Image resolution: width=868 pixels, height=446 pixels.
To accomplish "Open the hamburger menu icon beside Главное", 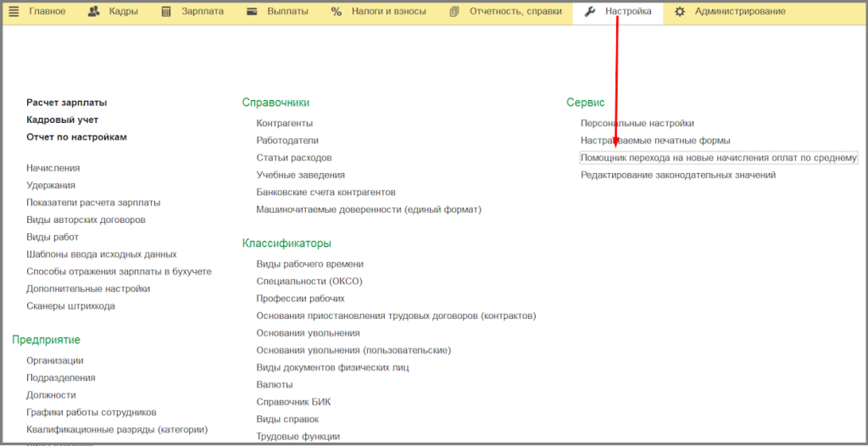I will coord(14,11).
